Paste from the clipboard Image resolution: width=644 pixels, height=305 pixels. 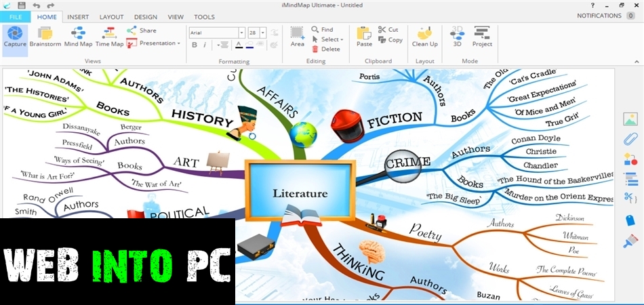coord(364,37)
